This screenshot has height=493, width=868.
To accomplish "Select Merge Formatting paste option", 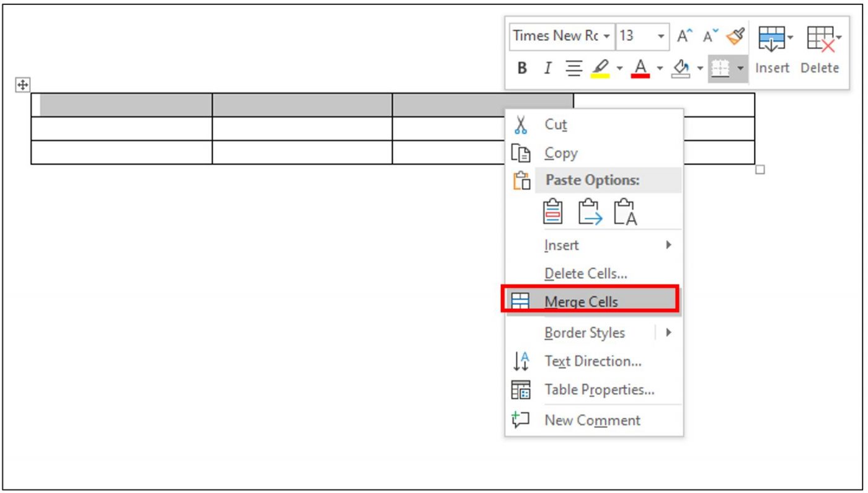I will pos(590,212).
